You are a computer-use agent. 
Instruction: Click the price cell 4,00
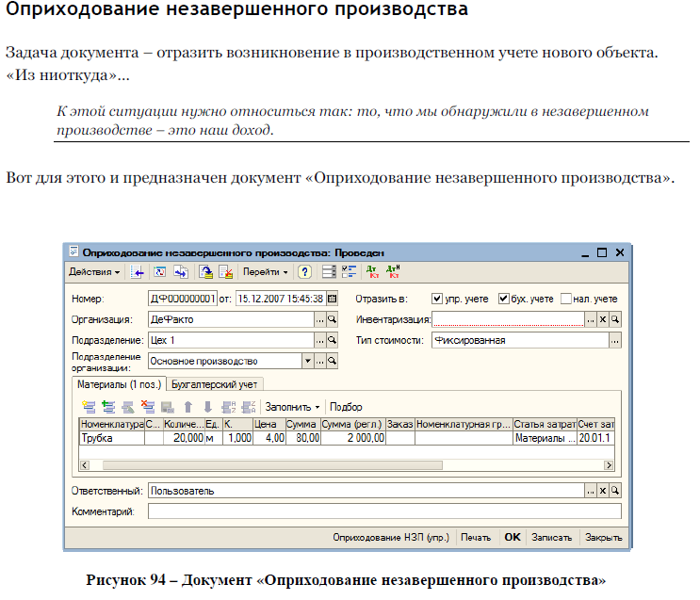pos(269,438)
